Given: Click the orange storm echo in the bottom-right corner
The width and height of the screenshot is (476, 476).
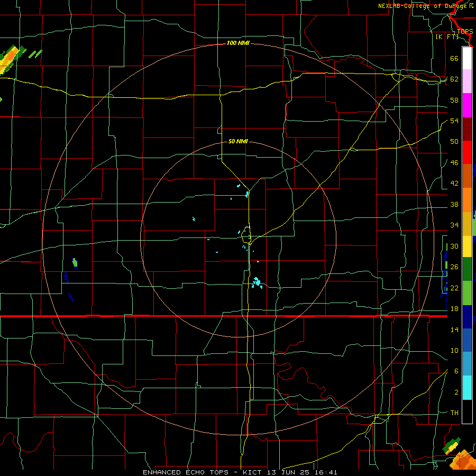Looking at the screenshot, I should tap(462, 461).
